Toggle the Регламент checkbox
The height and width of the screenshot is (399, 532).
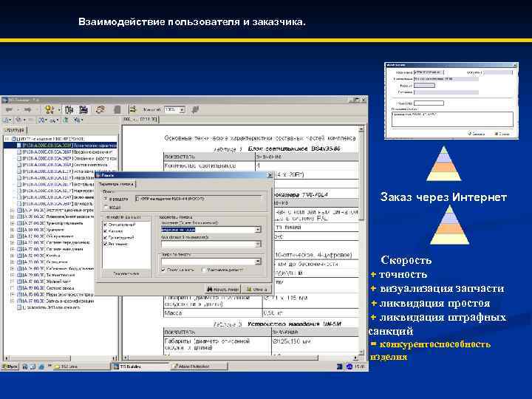(x=106, y=244)
